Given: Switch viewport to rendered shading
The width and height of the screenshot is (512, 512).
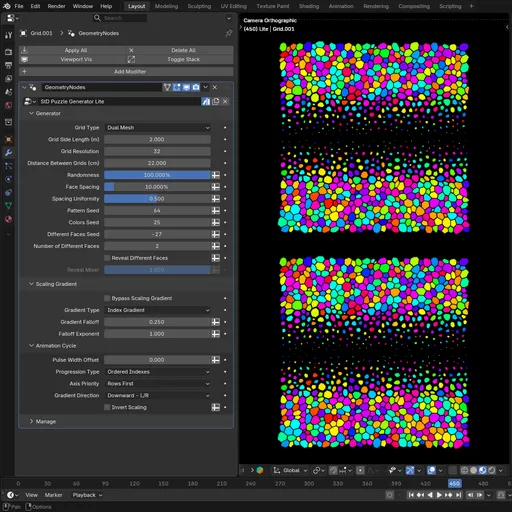Looking at the screenshot, I should (492, 470).
